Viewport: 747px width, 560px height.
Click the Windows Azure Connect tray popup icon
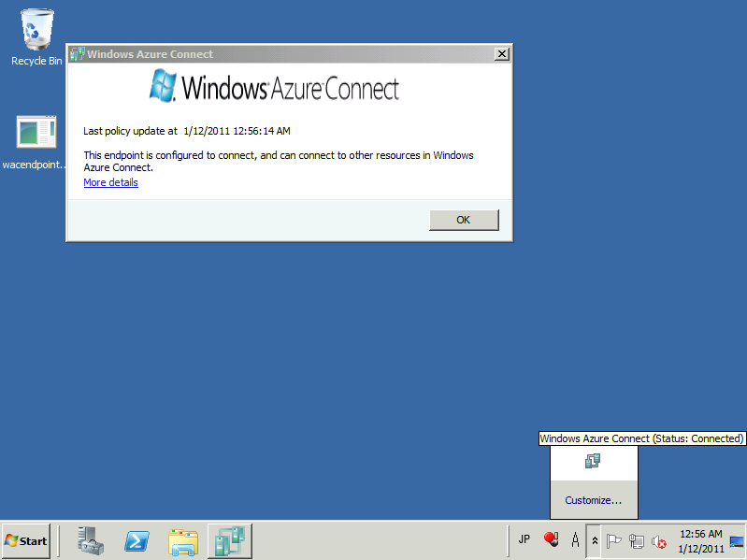593,461
